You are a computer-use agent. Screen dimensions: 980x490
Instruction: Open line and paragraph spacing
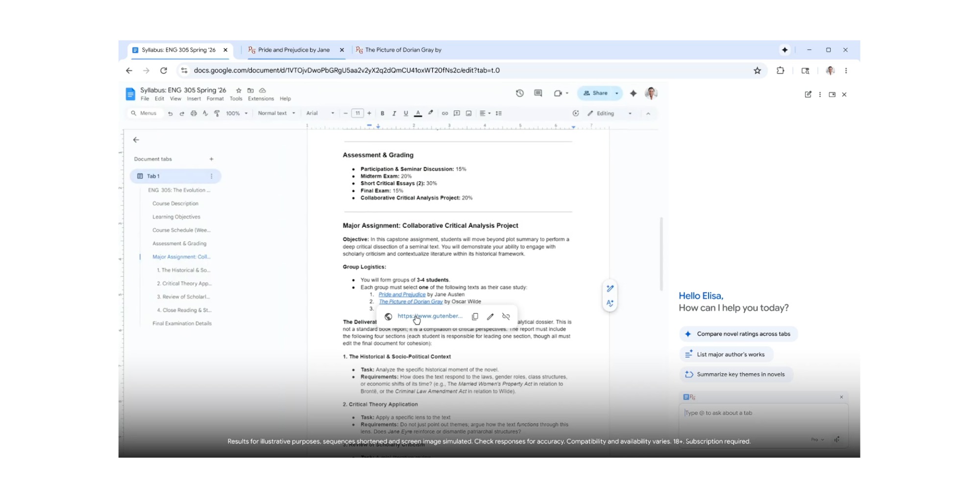499,113
